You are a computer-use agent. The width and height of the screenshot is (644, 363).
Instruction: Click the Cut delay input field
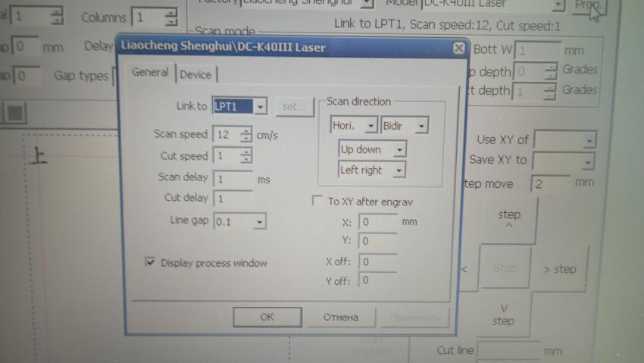(x=233, y=199)
